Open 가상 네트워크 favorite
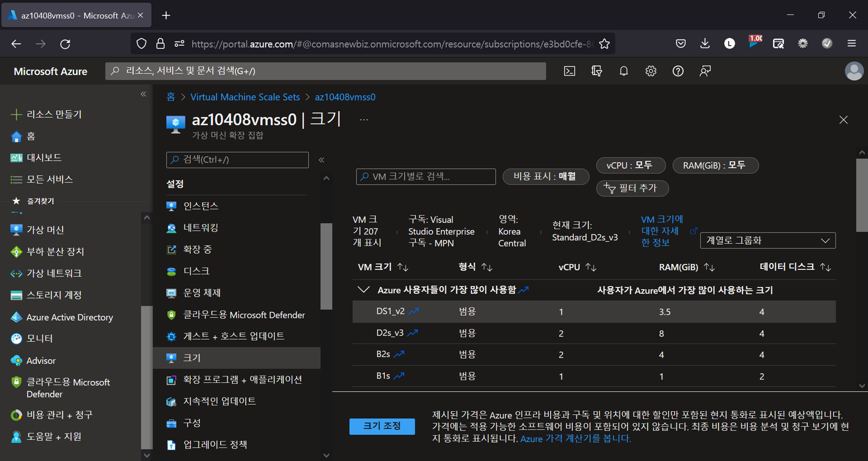The image size is (868, 461). tap(46, 273)
